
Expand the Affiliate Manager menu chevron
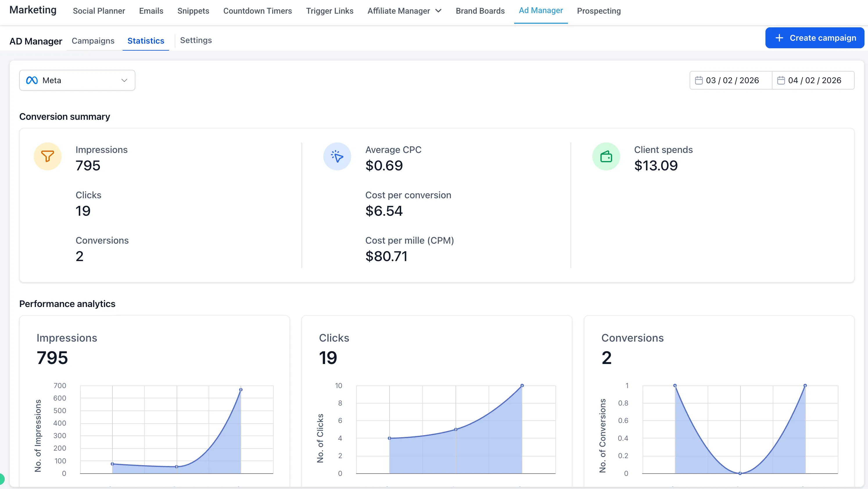(x=438, y=11)
